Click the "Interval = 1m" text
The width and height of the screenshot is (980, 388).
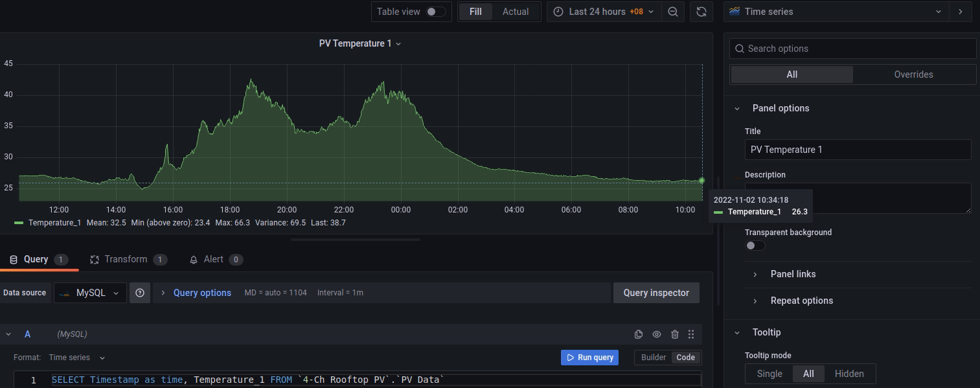point(340,293)
